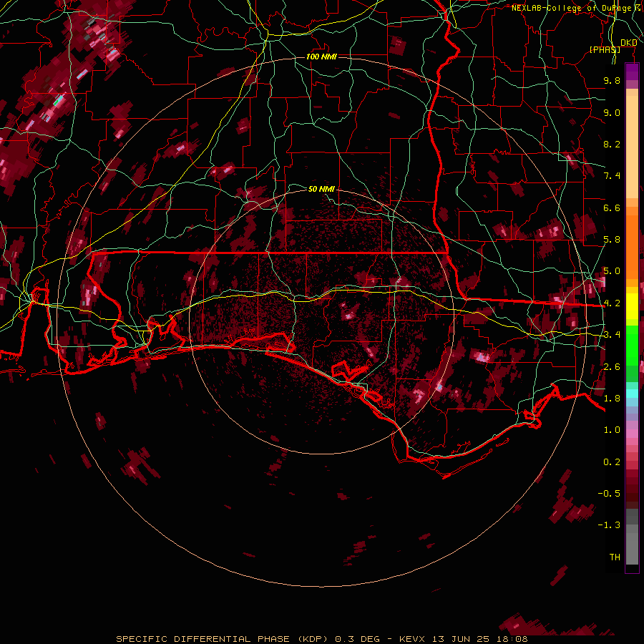Image resolution: width=644 pixels, height=644 pixels.
Task: Pick the bright green swatch near 3.4 label
Action: tap(632, 346)
